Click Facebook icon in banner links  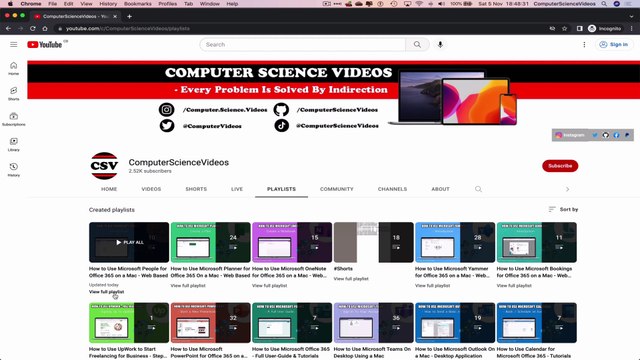pyautogui.click(x=616, y=135)
